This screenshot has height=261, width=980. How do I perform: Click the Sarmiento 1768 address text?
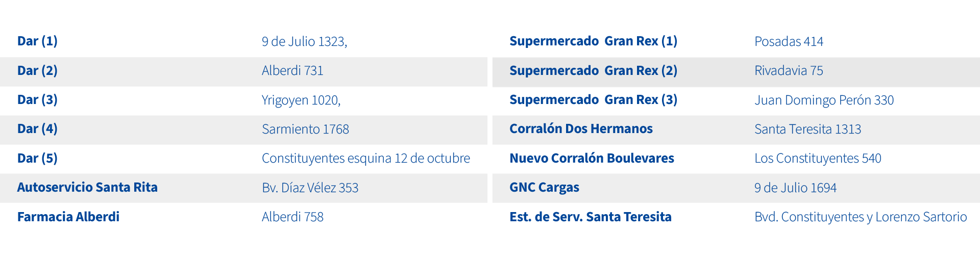tap(305, 129)
